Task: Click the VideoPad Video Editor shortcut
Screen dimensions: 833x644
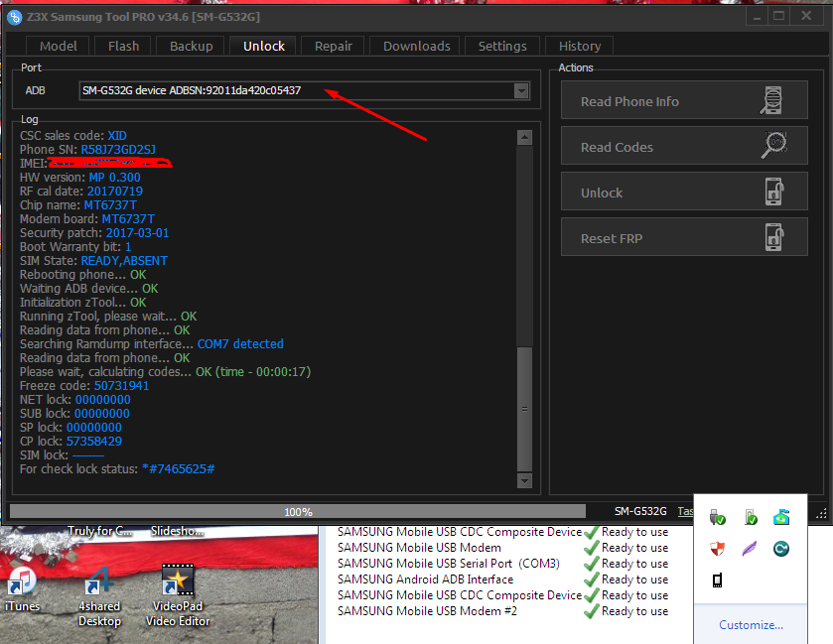Action: (178, 595)
